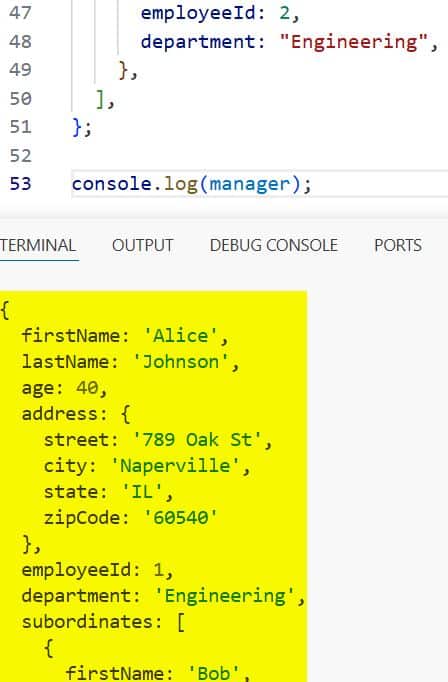Screen dimensions: 448x682
Task: Click the closing ], on line 50
Action: [105, 100]
